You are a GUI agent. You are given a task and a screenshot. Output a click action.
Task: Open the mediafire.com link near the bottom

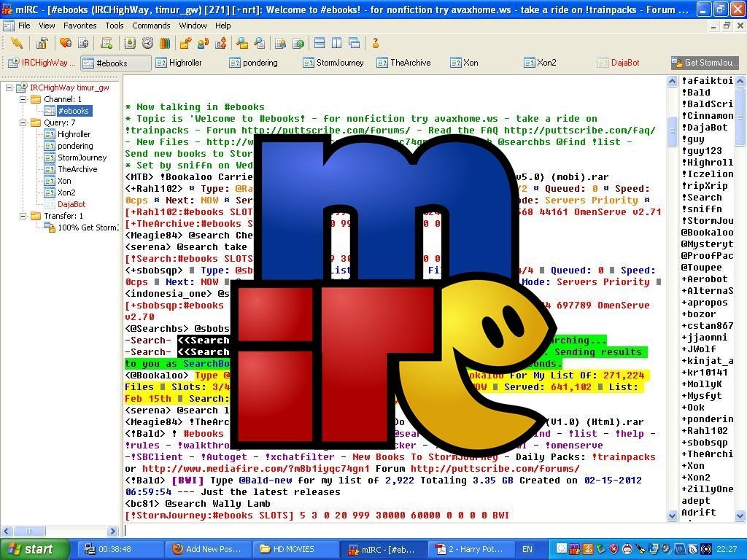[256, 469]
